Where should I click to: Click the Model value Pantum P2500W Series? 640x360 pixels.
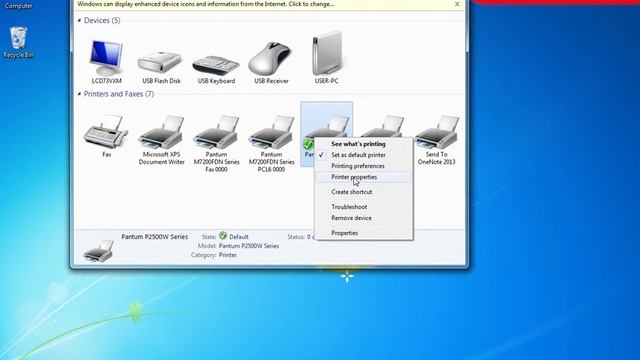(249, 246)
